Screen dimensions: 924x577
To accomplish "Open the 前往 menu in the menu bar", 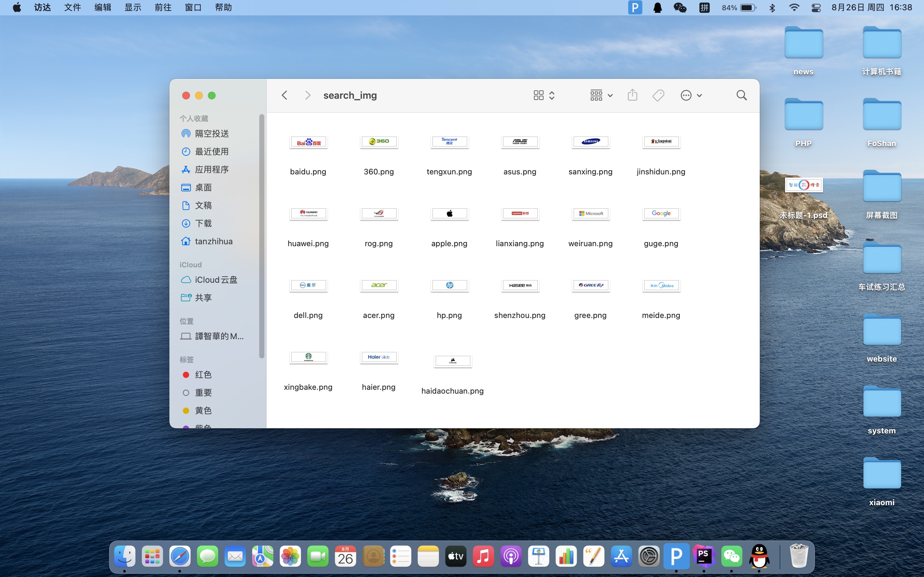I will click(x=163, y=8).
